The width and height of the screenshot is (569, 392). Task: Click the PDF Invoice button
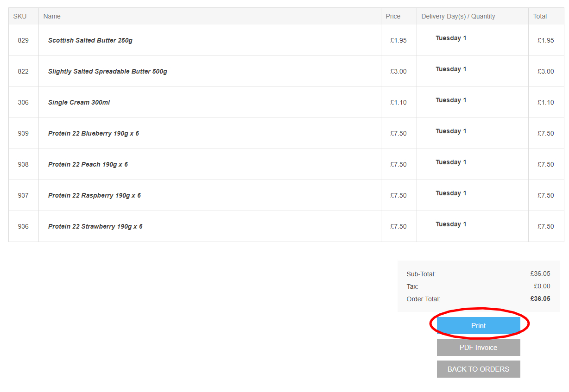coord(478,347)
